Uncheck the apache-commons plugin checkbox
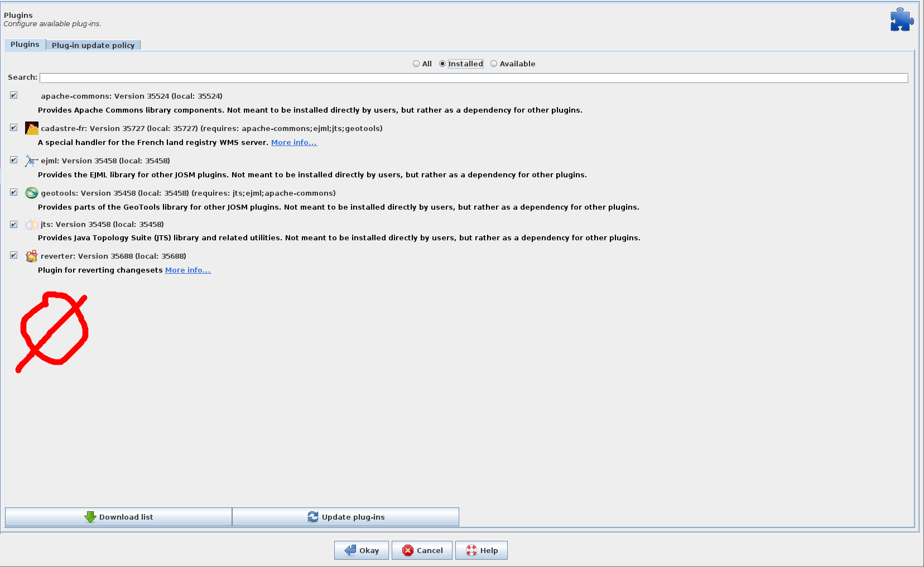Viewport: 924px width, 567px height. [14, 95]
